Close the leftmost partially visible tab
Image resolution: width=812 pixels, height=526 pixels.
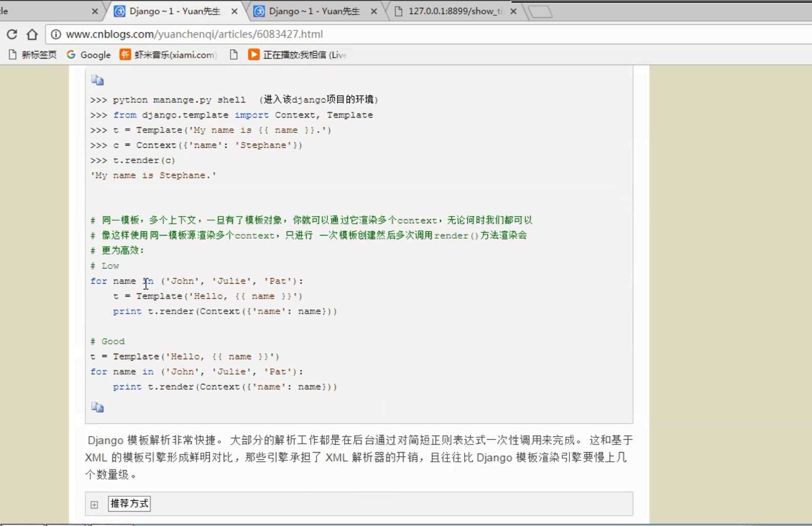point(95,11)
